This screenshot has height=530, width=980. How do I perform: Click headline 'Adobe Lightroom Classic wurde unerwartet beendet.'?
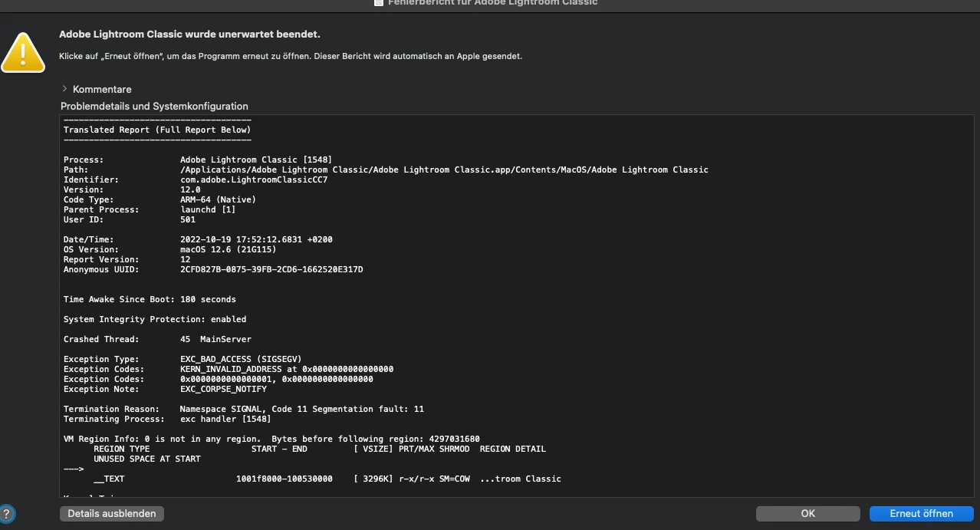coord(189,35)
